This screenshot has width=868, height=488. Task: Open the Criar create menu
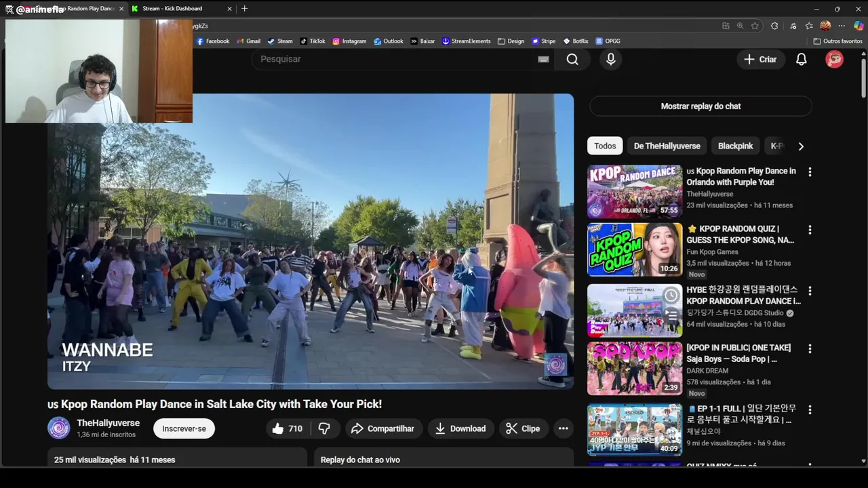point(761,59)
